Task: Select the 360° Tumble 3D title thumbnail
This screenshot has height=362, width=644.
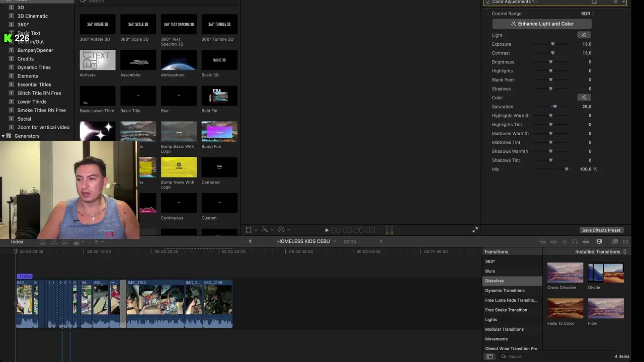Action: [219, 24]
